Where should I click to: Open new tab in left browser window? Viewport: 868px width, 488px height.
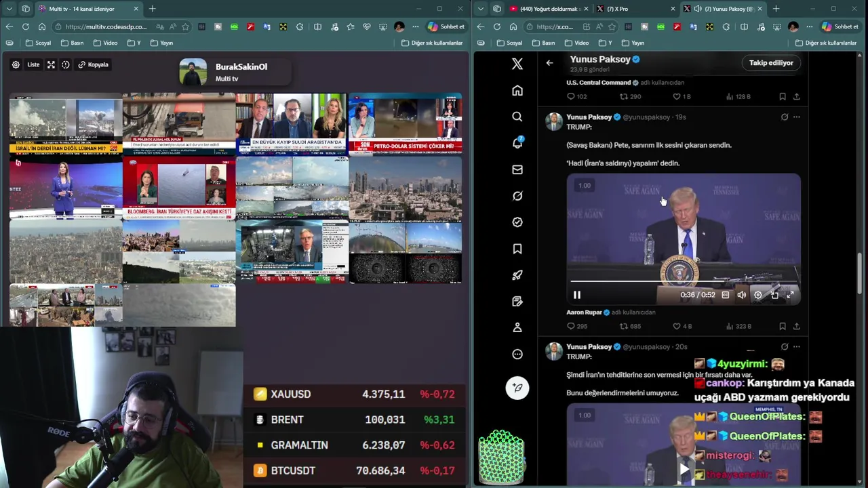click(153, 9)
